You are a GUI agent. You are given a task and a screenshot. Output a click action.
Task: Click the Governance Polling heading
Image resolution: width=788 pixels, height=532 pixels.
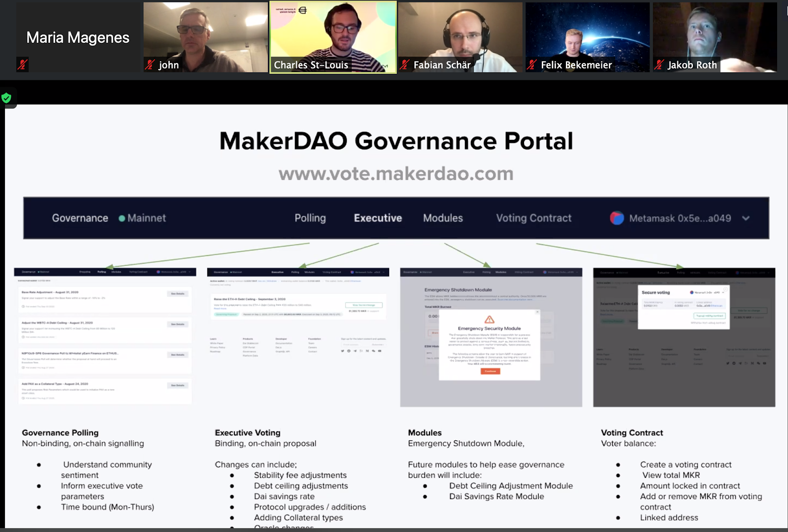(60, 433)
